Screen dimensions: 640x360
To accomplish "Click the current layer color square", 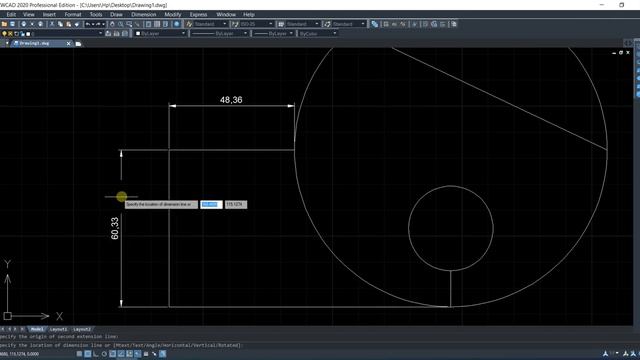I will tap(28, 34).
